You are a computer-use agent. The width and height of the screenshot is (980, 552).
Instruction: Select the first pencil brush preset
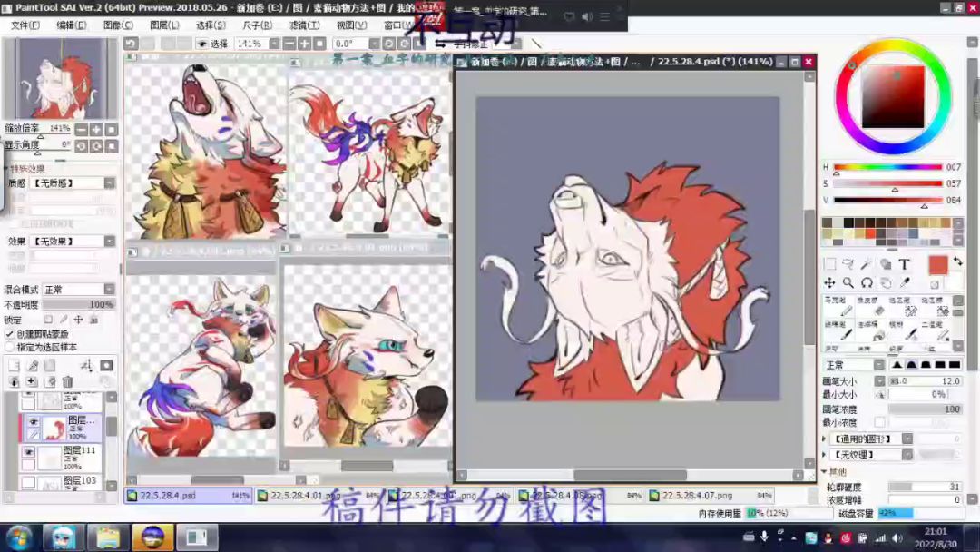coord(838,308)
